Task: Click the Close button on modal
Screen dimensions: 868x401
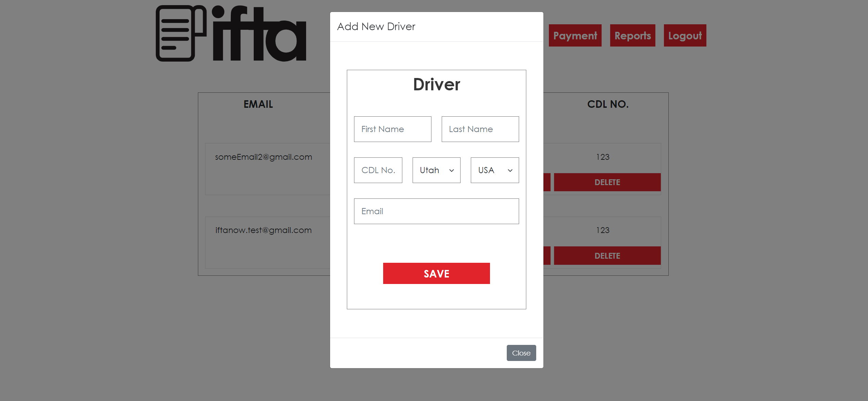Action: [521, 353]
